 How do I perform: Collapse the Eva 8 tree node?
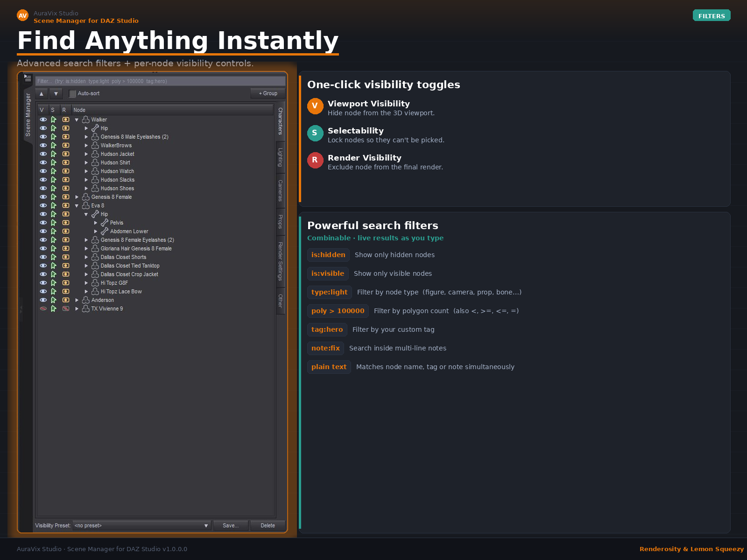pos(77,206)
